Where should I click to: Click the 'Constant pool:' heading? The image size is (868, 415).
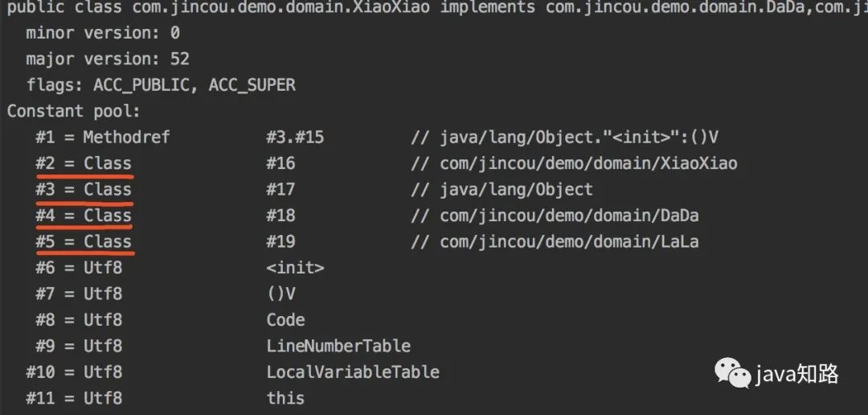click(x=74, y=111)
